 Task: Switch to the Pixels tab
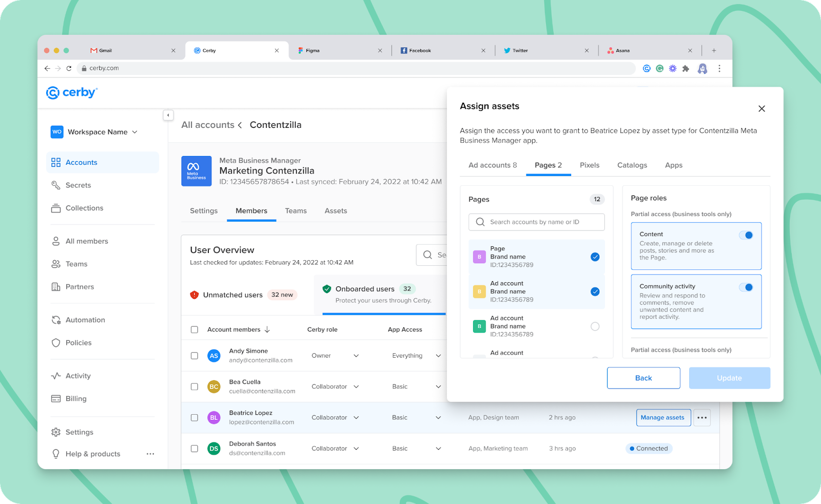590,165
